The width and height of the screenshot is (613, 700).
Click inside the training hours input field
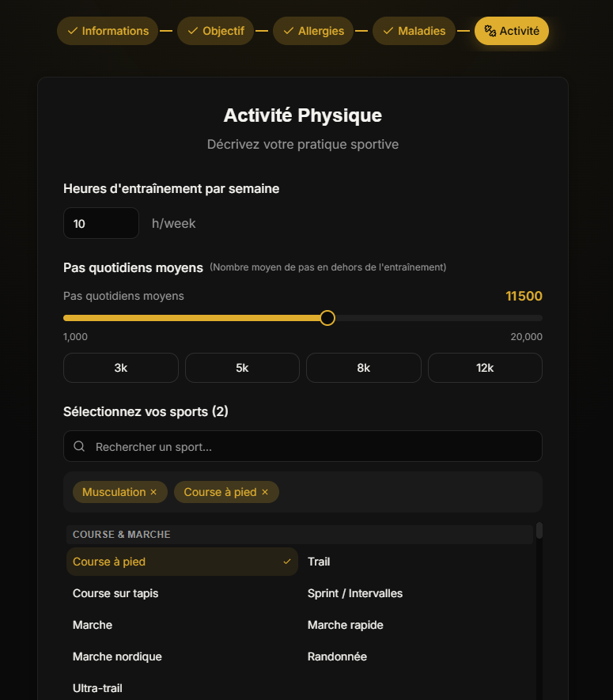click(x=100, y=223)
